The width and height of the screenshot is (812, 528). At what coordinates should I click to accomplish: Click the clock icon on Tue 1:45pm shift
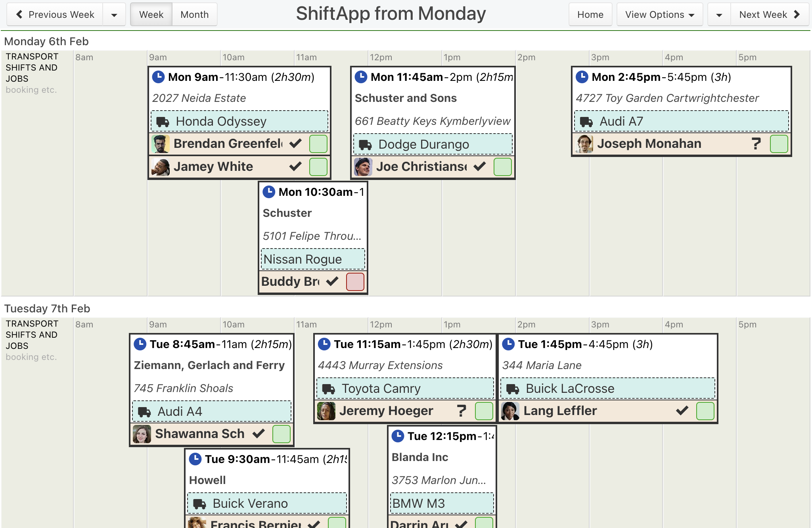(508, 344)
